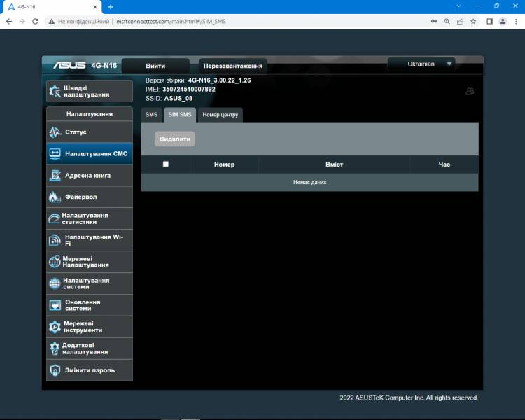This screenshot has width=525, height=420.
Task: Go forward with the browser forward arrow
Action: coord(22,22)
